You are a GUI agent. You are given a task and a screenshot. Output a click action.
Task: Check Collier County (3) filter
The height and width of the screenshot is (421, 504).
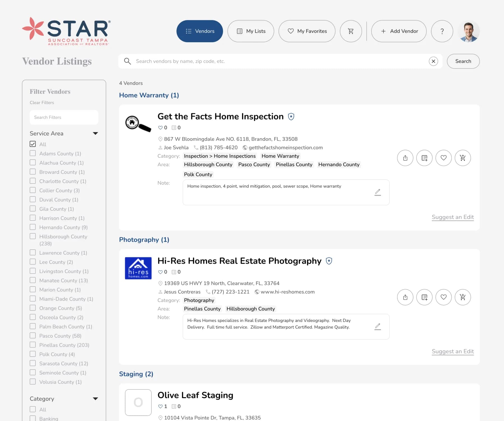point(33,190)
